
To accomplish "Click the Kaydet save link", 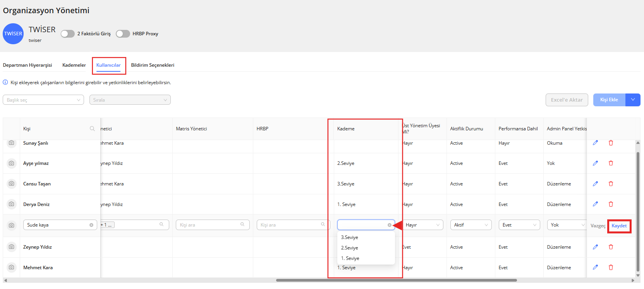I will click(x=619, y=226).
